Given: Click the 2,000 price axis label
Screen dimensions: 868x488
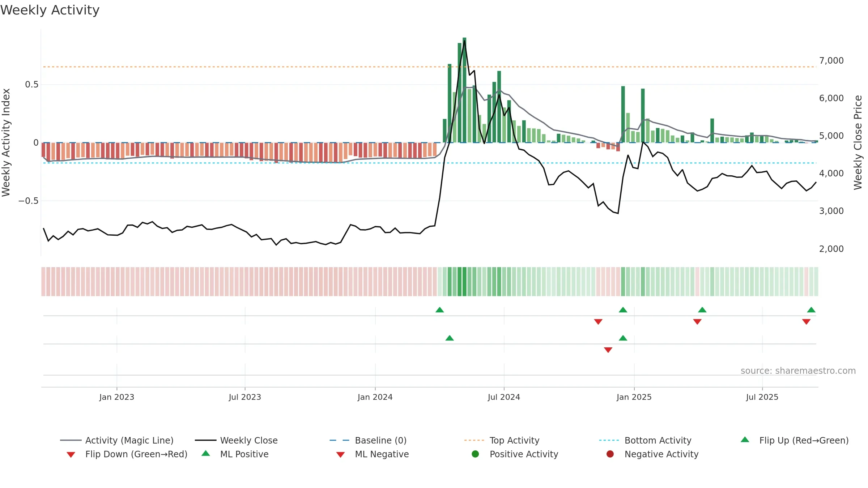Looking at the screenshot, I should [x=831, y=249].
